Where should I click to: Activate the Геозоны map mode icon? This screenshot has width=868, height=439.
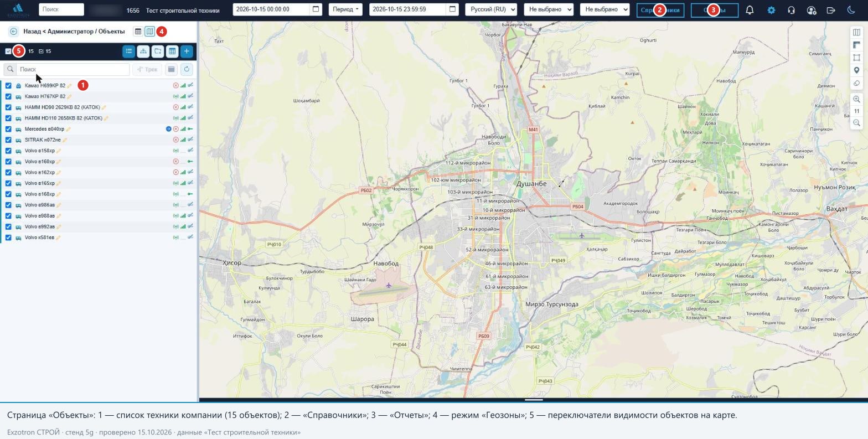[149, 32]
